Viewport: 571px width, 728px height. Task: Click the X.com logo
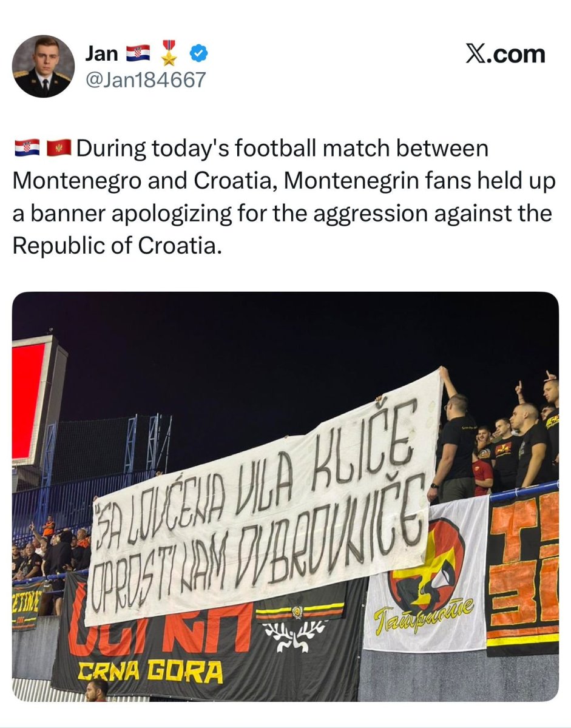pyautogui.click(x=505, y=54)
